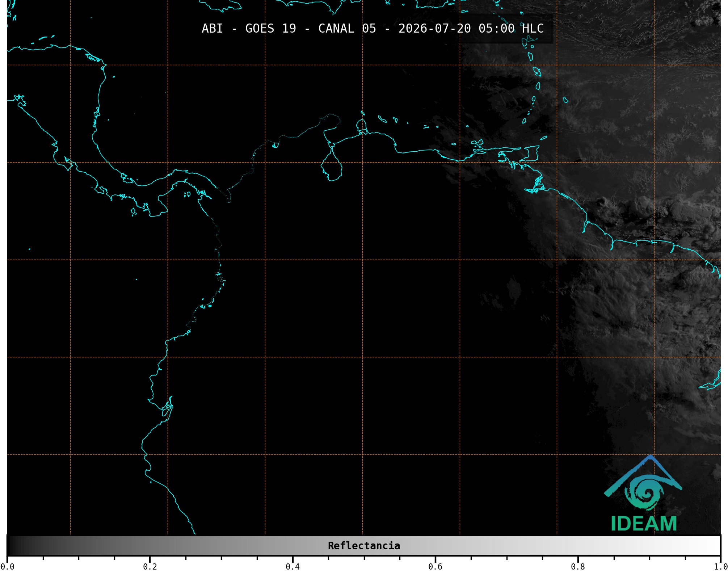The height and width of the screenshot is (571, 728).
Task: Click the 1.0 tick label on the colorbar
Action: click(720, 566)
